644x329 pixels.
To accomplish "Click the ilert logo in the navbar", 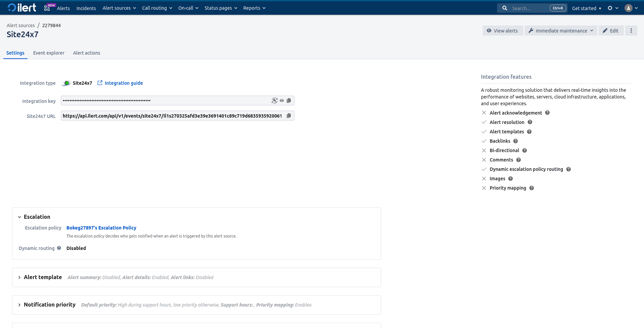I will click(x=21, y=7).
